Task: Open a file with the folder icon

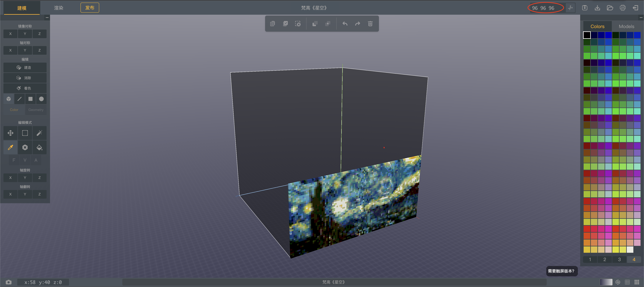Action: point(610,8)
